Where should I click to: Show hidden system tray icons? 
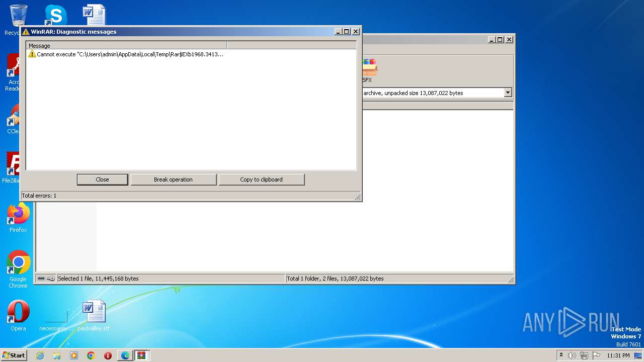(561, 355)
